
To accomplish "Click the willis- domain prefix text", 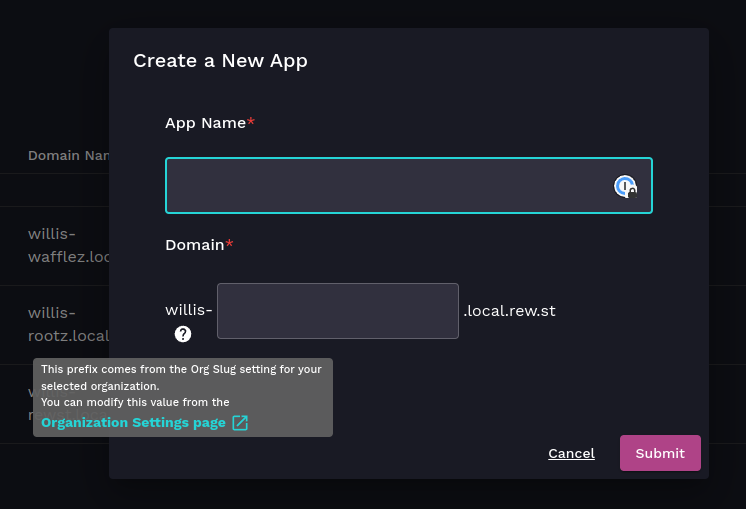I will [188, 311].
